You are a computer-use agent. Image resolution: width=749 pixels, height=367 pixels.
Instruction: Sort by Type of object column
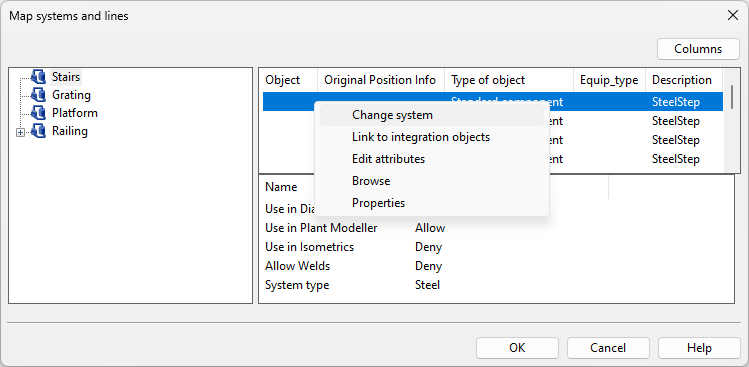click(x=509, y=80)
